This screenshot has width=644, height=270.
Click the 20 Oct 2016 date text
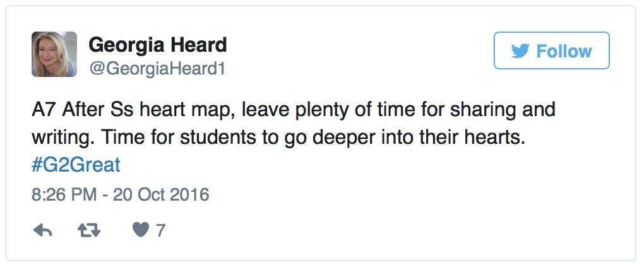(162, 194)
